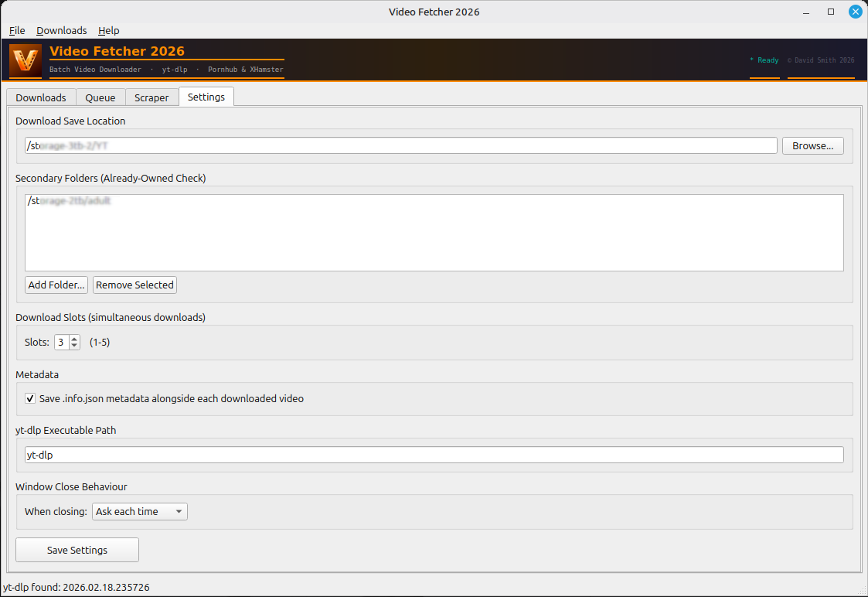Click the Add Folder button
Screen dimensions: 868x597
click(x=56, y=285)
